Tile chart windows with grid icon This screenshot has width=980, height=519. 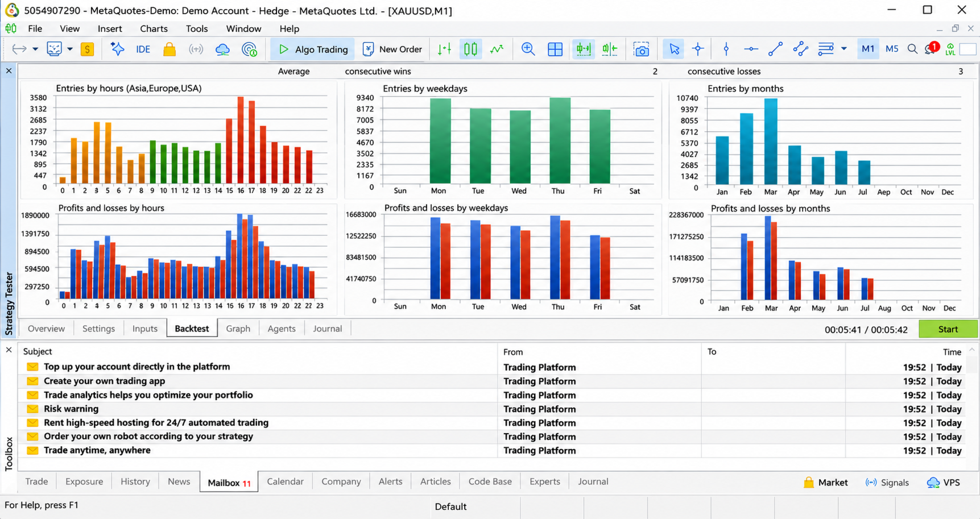(x=555, y=49)
